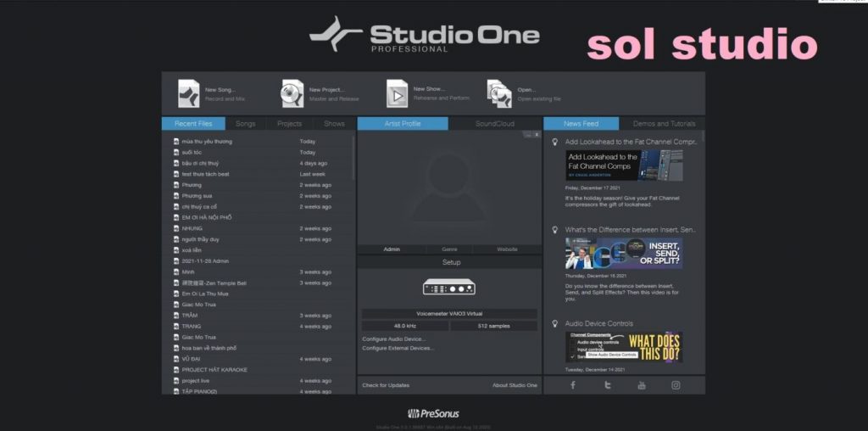The width and height of the screenshot is (868, 431).
Task: Click the Voicemeeter VAIO3 Virtual device box
Action: (449, 314)
